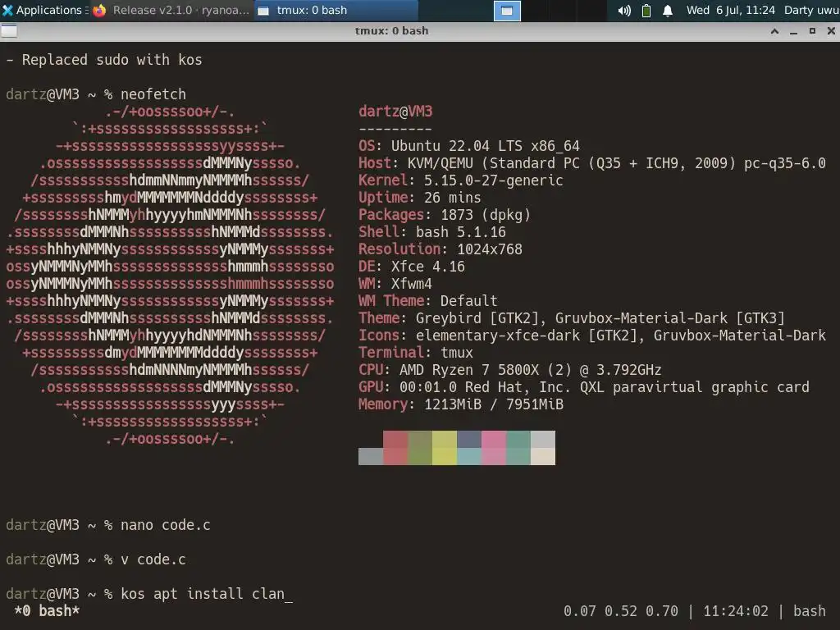Click the WM Theme: Default line
Viewport: 840px width, 630px height.
point(428,300)
